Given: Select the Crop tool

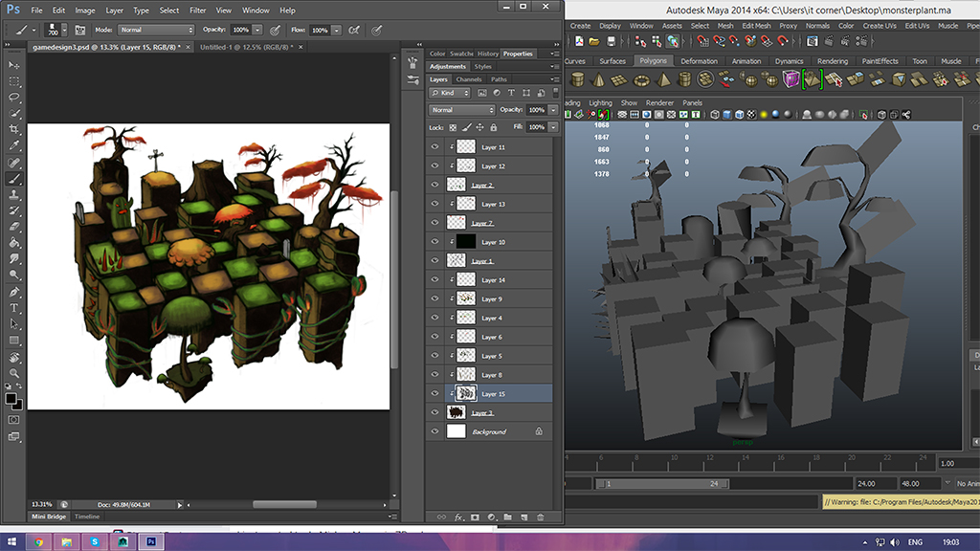Looking at the screenshot, I should 13,130.
